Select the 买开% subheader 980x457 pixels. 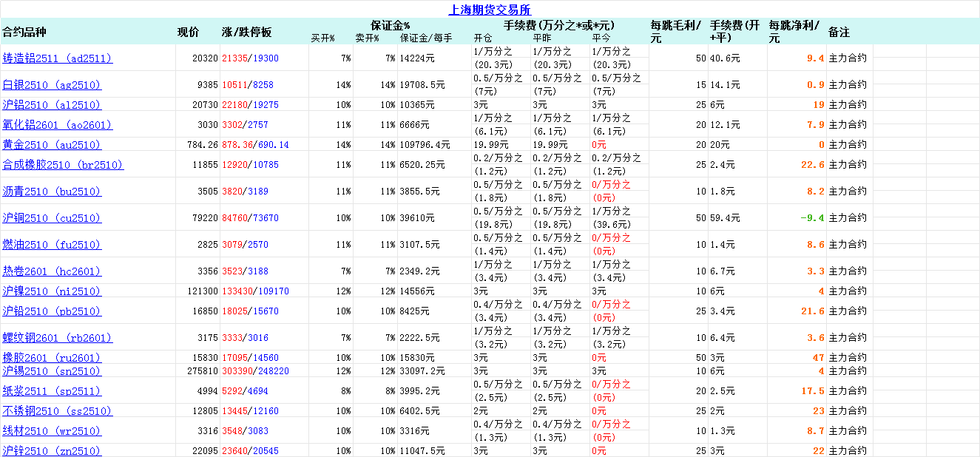[x=323, y=38]
